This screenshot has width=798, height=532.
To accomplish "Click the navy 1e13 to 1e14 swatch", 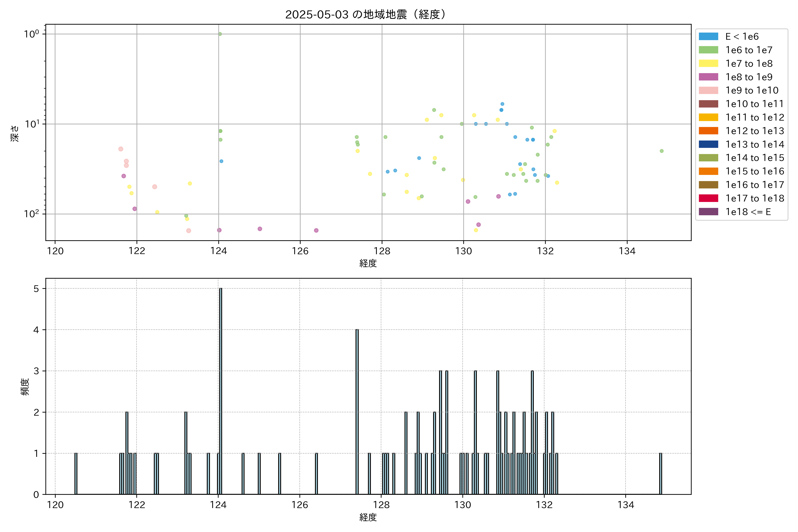I will (x=708, y=145).
